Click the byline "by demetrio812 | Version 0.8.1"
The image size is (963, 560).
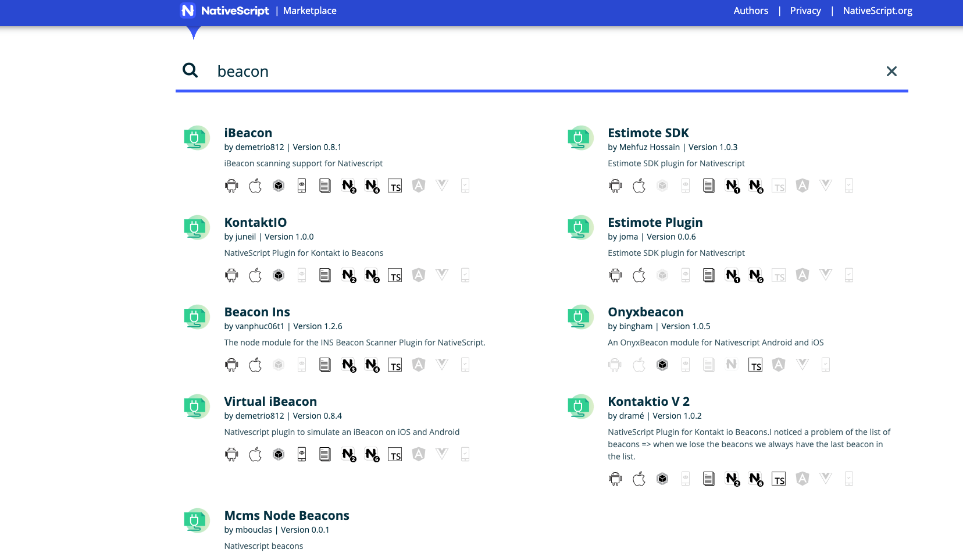283,147
